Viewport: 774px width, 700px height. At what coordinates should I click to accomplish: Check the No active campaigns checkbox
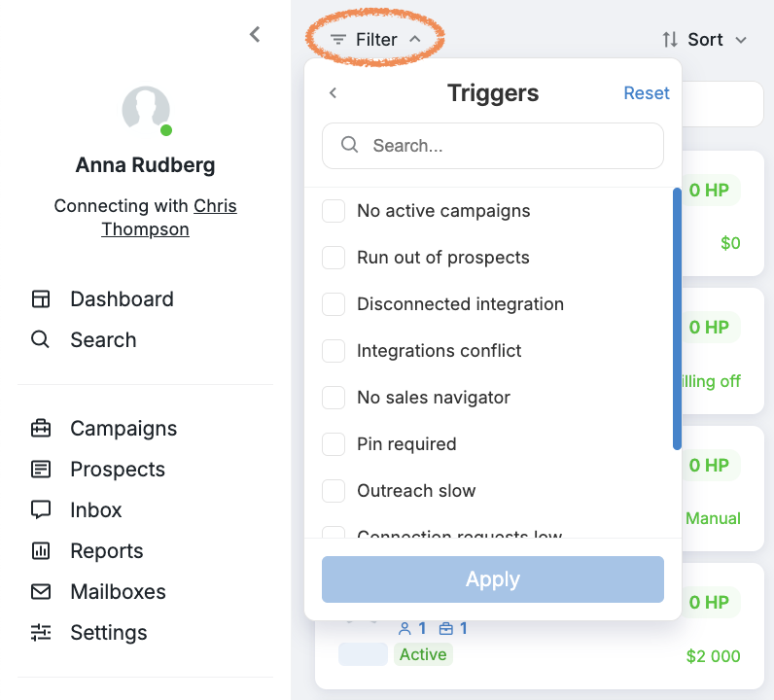pos(334,211)
